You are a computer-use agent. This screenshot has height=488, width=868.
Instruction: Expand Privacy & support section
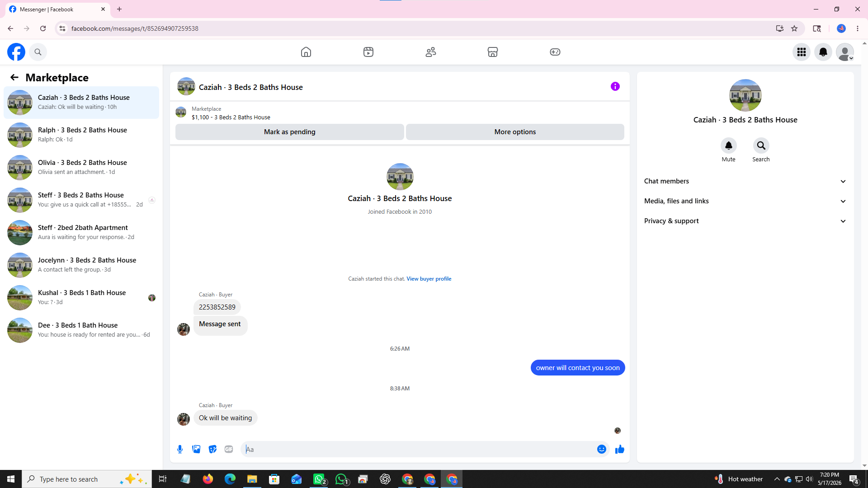click(x=745, y=221)
